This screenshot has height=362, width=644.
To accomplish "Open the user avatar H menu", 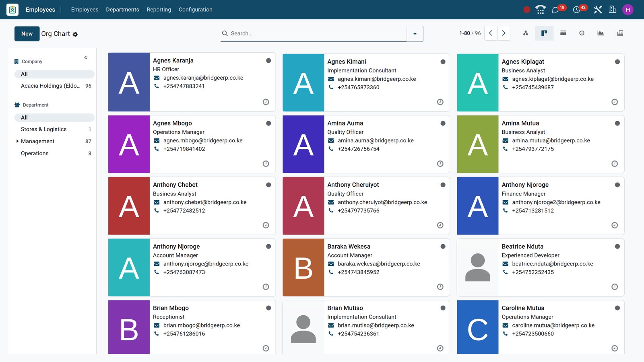I will click(628, 10).
